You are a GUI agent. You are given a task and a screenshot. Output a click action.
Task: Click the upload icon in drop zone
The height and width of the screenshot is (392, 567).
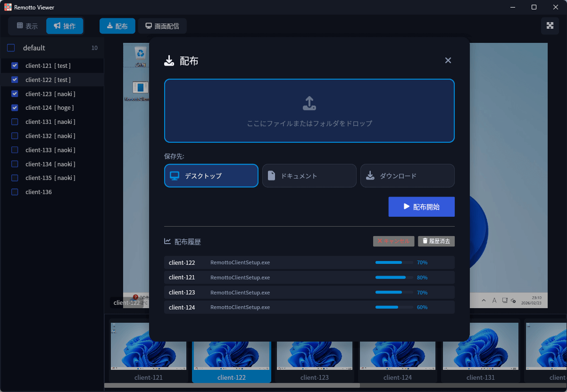[x=309, y=103]
